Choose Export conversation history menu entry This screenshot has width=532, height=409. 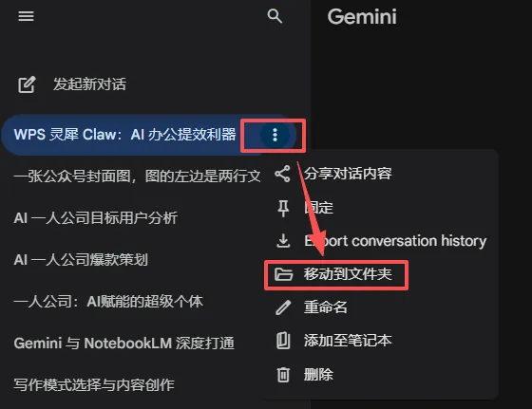[395, 241]
